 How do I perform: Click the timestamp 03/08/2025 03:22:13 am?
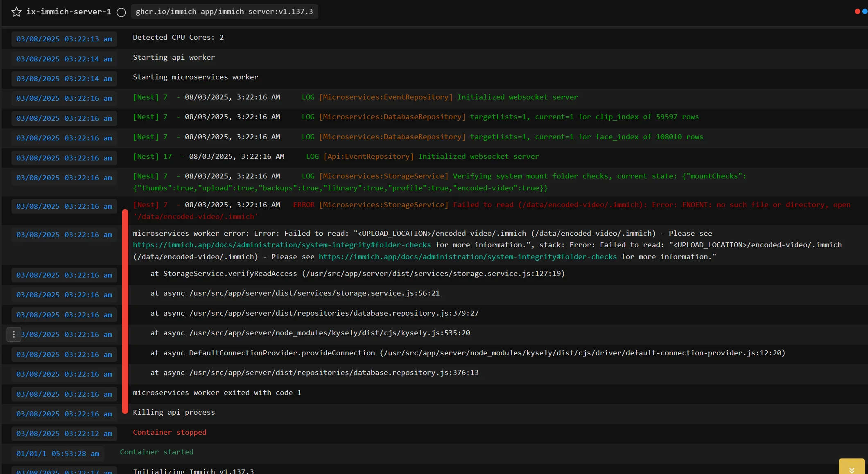64,39
